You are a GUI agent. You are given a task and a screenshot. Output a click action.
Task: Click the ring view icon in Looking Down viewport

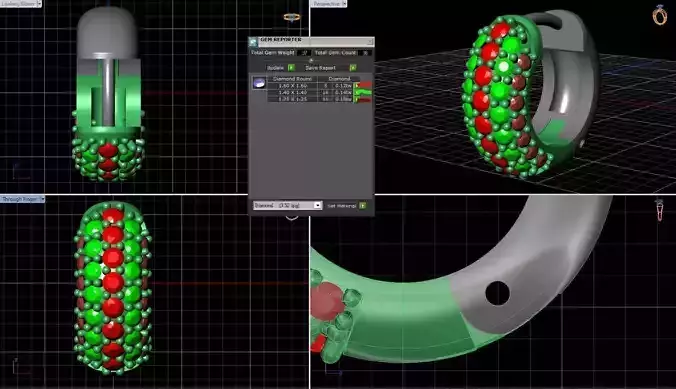tap(292, 17)
